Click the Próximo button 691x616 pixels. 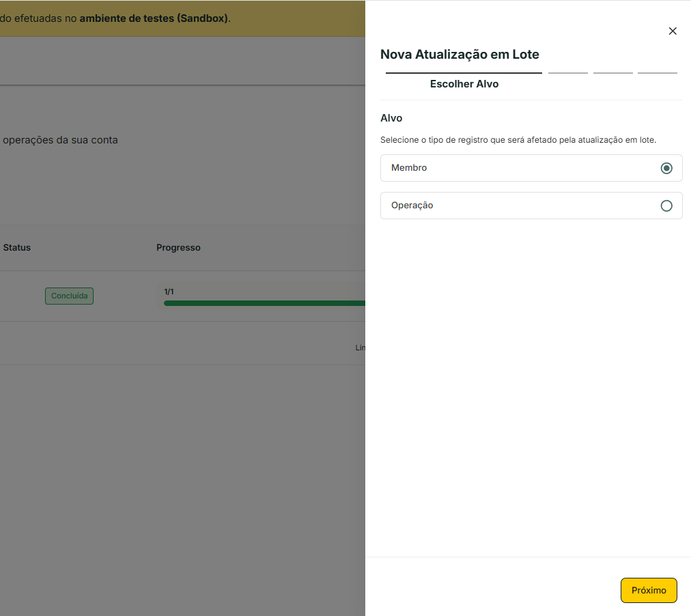(x=648, y=590)
